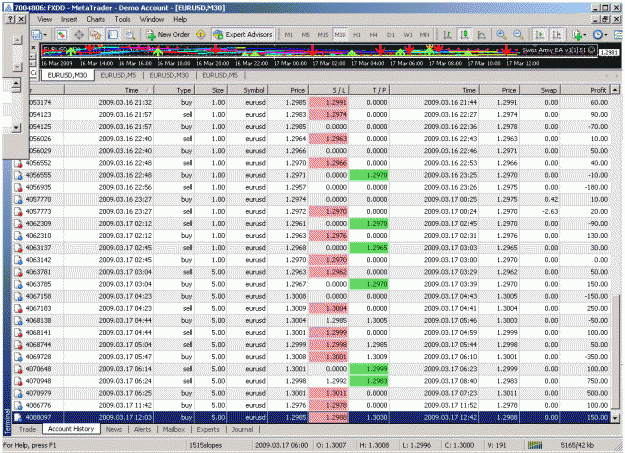Image resolution: width=625 pixels, height=453 pixels.
Task: Switch chart to H4 timeframe
Action: (x=373, y=35)
